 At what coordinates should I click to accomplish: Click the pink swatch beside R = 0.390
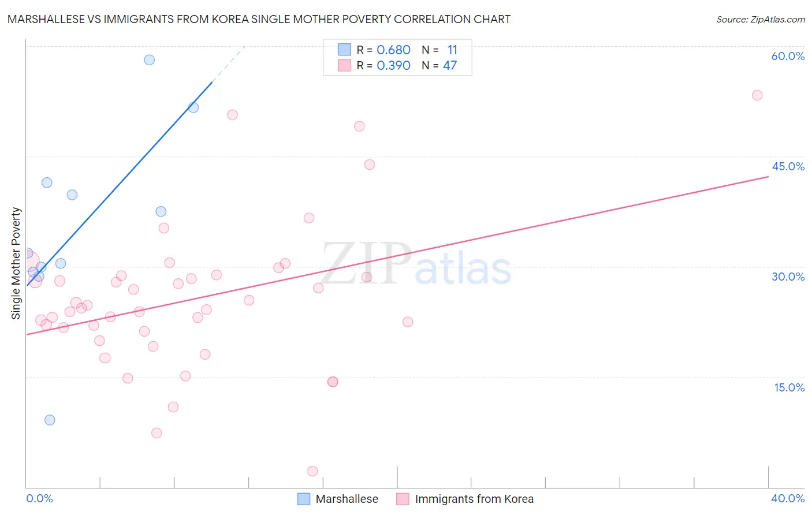click(345, 65)
